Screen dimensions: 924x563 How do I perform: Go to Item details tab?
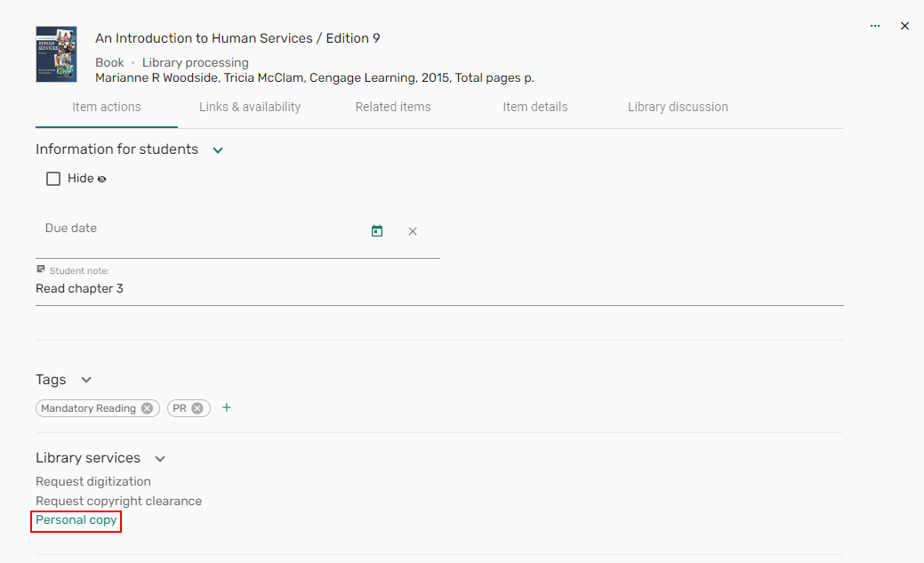[534, 107]
